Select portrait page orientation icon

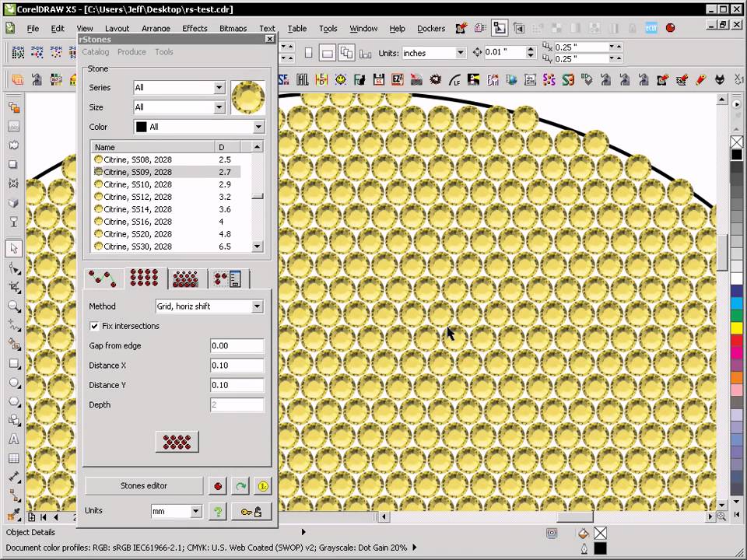(308, 53)
